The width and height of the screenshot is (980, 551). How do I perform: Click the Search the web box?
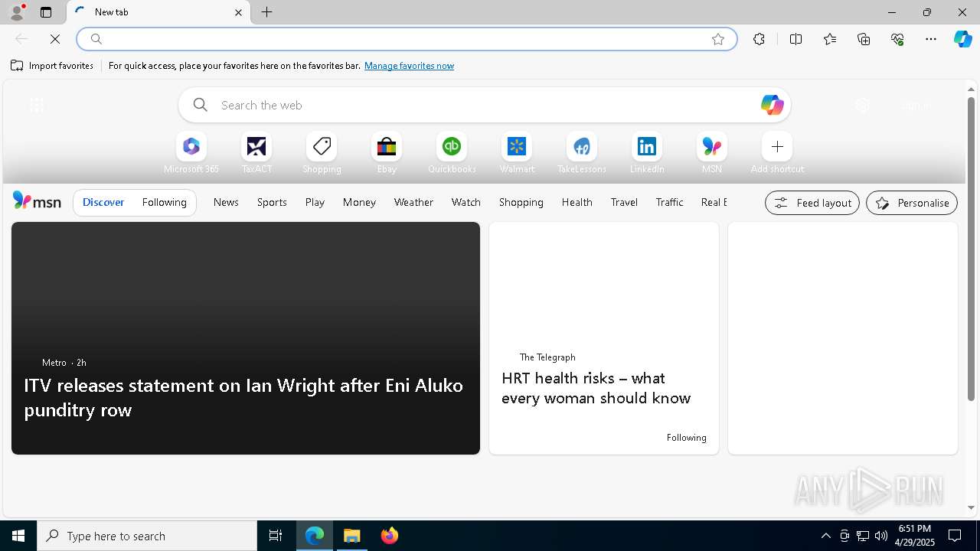coord(484,105)
